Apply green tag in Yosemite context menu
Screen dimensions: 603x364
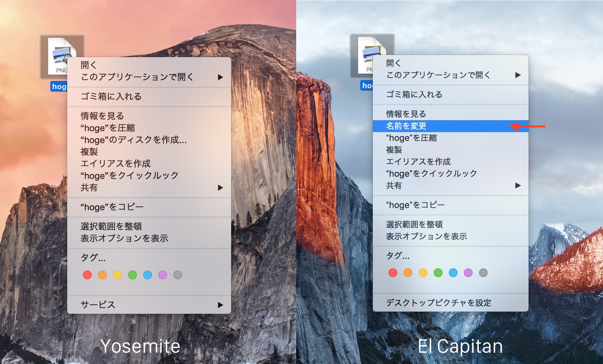pos(133,275)
